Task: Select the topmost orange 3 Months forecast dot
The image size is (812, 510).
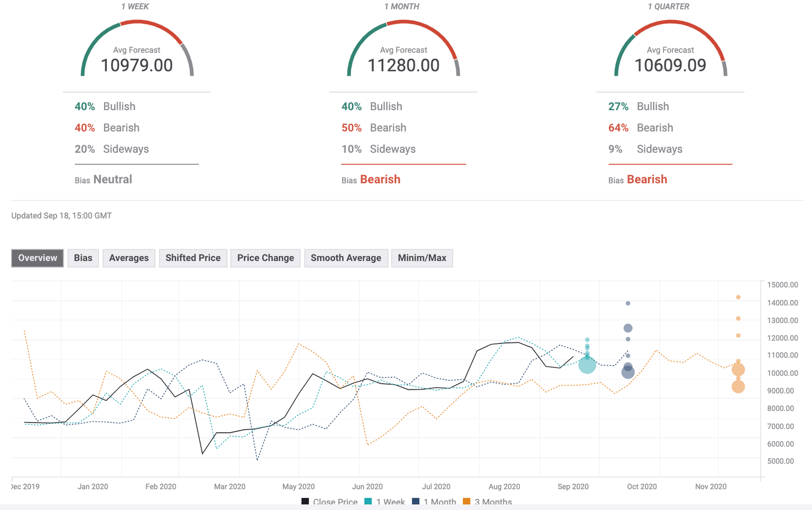Action: coord(738,297)
